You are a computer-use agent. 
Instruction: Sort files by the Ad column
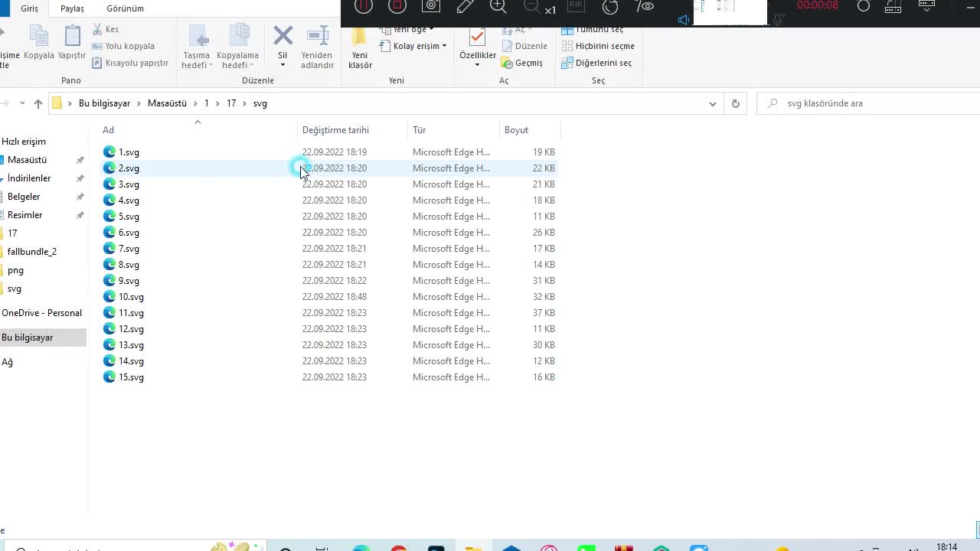click(x=109, y=130)
